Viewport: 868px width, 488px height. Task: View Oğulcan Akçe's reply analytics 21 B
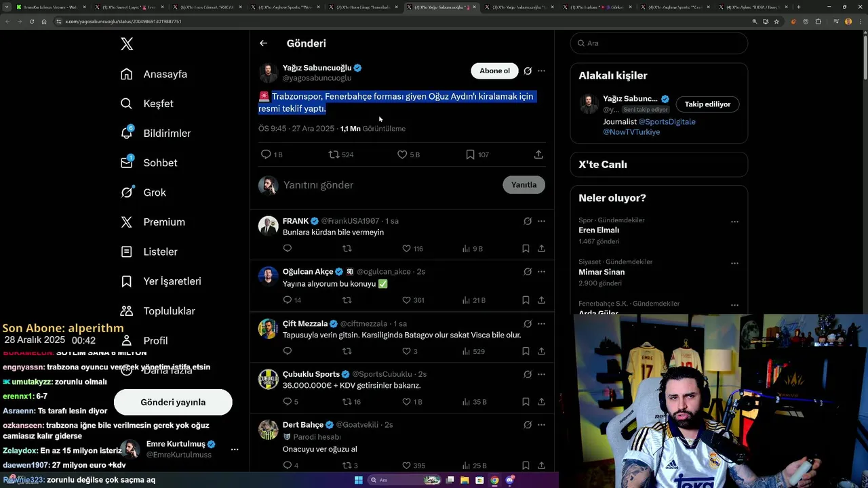pos(473,300)
